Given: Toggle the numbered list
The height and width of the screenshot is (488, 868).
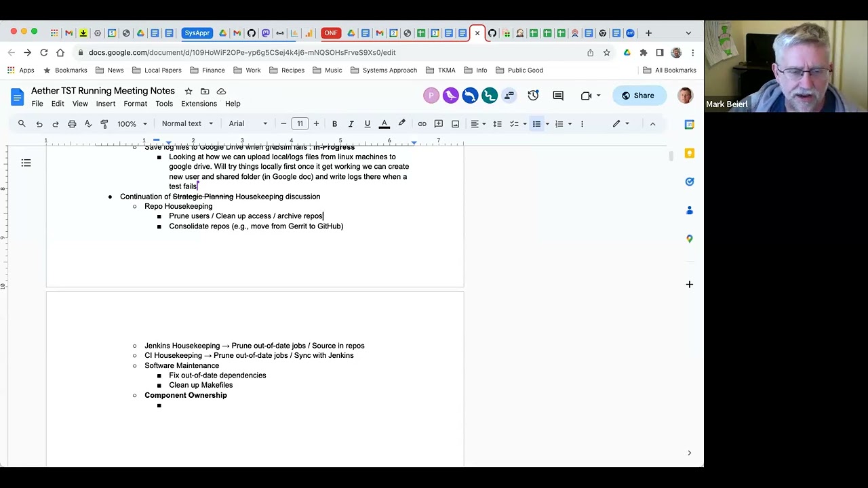Looking at the screenshot, I should point(559,123).
